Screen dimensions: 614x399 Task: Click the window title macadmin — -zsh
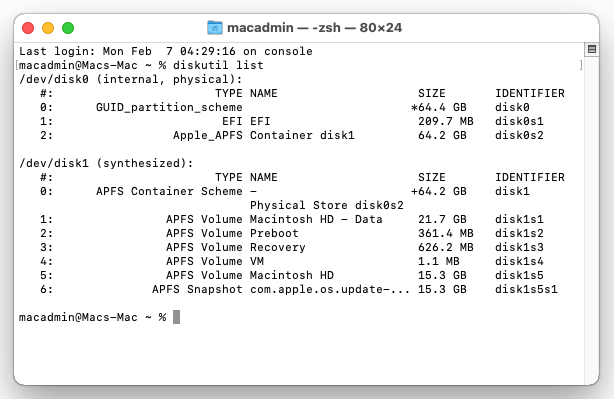click(314, 28)
